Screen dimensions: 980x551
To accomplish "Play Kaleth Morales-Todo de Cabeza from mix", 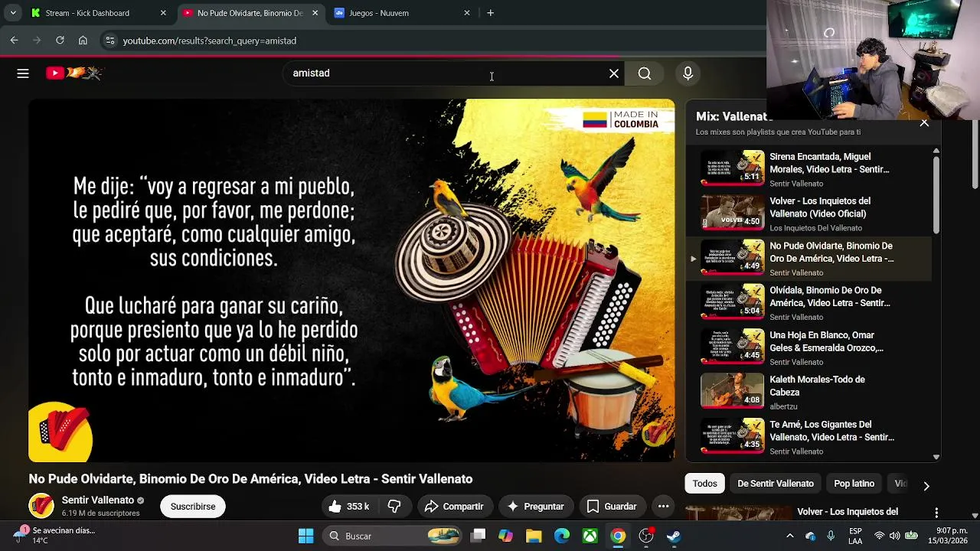I will pyautogui.click(x=808, y=393).
